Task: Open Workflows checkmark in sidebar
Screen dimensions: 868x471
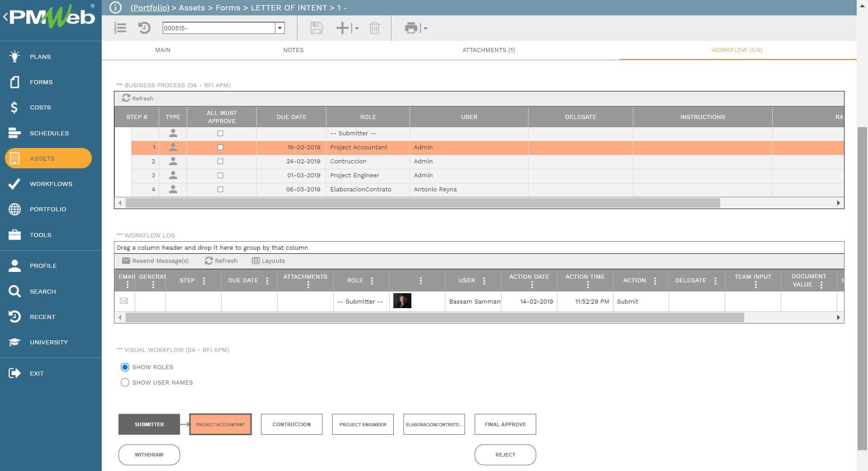Action: click(x=14, y=184)
